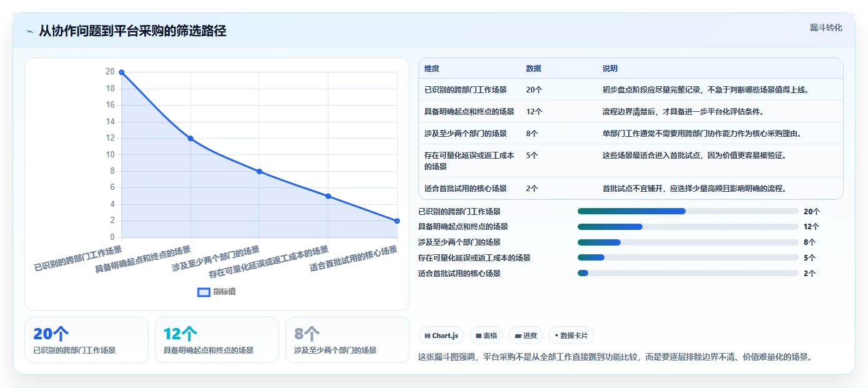This screenshot has height=388, width=868.
Task: Open the 8个 stat card
Action: (347, 340)
